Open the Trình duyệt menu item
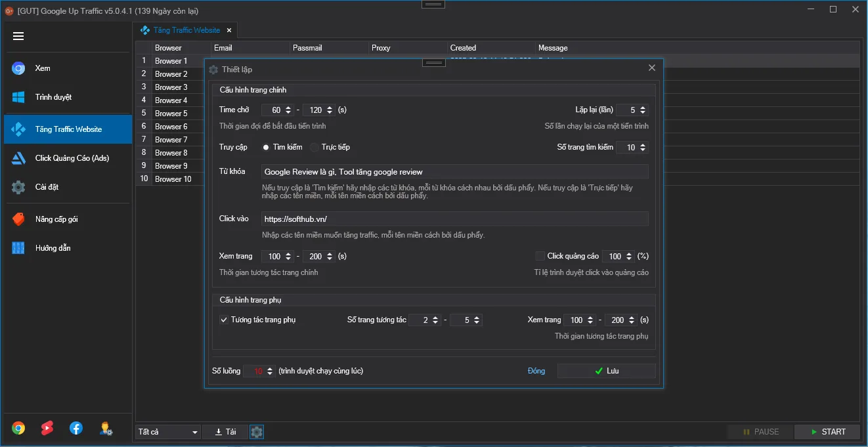The height and width of the screenshot is (447, 868). point(68,97)
